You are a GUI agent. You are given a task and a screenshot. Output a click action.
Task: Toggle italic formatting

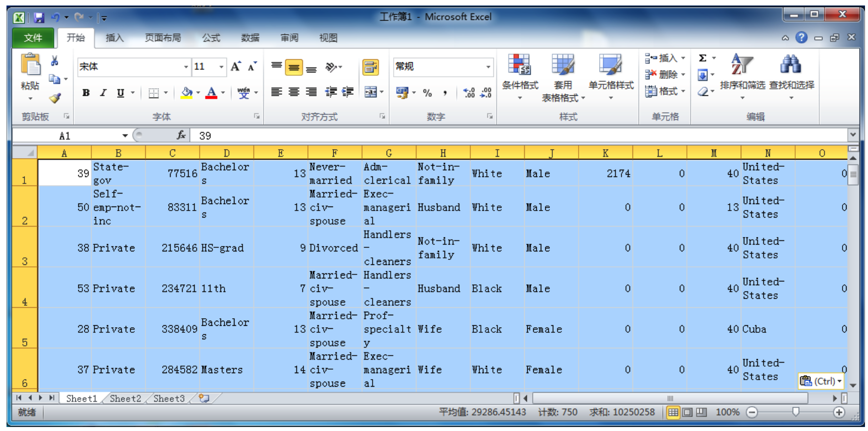point(103,93)
